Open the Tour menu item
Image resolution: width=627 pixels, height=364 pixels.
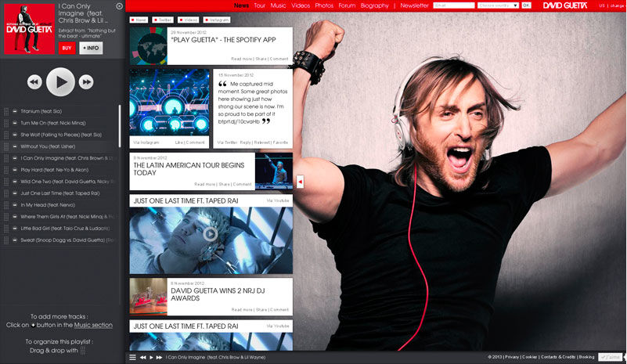tap(260, 5)
